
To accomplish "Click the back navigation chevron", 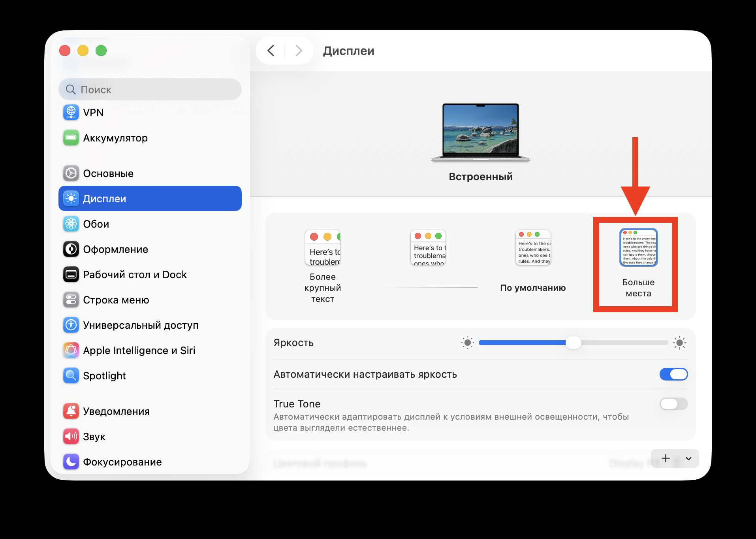I will [271, 51].
